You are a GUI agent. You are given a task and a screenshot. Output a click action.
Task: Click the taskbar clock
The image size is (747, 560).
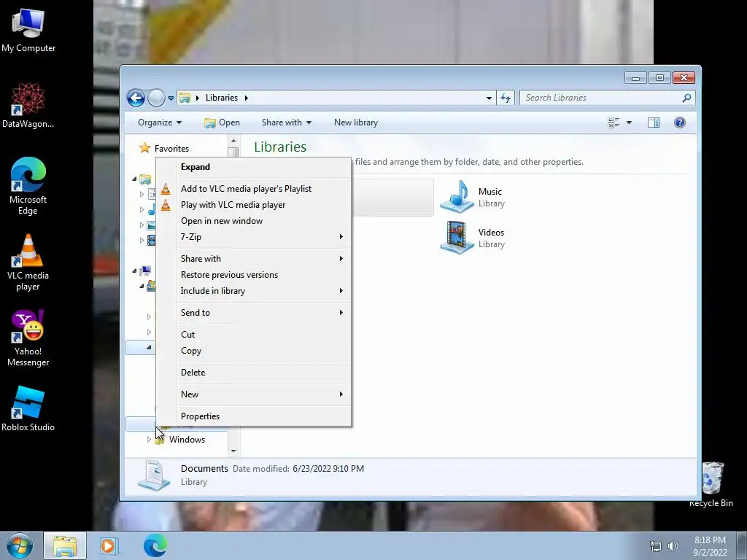tap(710, 546)
